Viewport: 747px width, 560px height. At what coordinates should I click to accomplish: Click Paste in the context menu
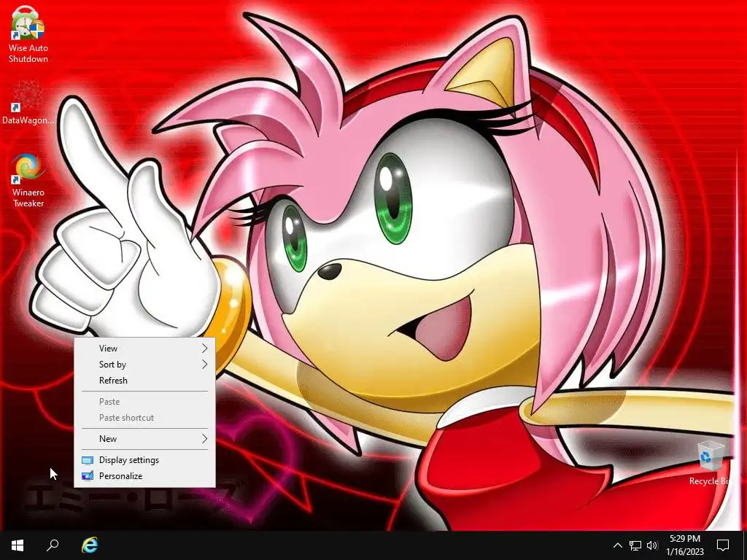pyautogui.click(x=145, y=402)
